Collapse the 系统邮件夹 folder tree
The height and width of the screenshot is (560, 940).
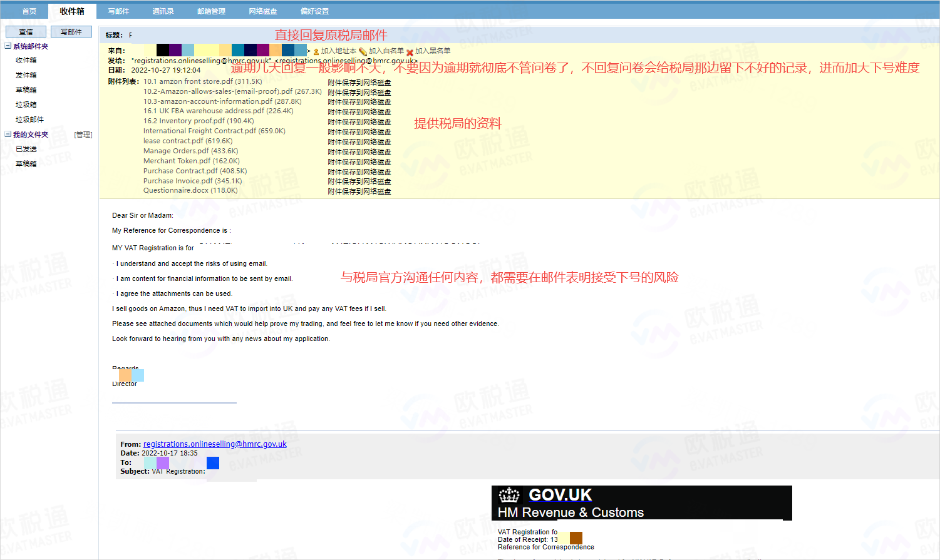[x=8, y=46]
